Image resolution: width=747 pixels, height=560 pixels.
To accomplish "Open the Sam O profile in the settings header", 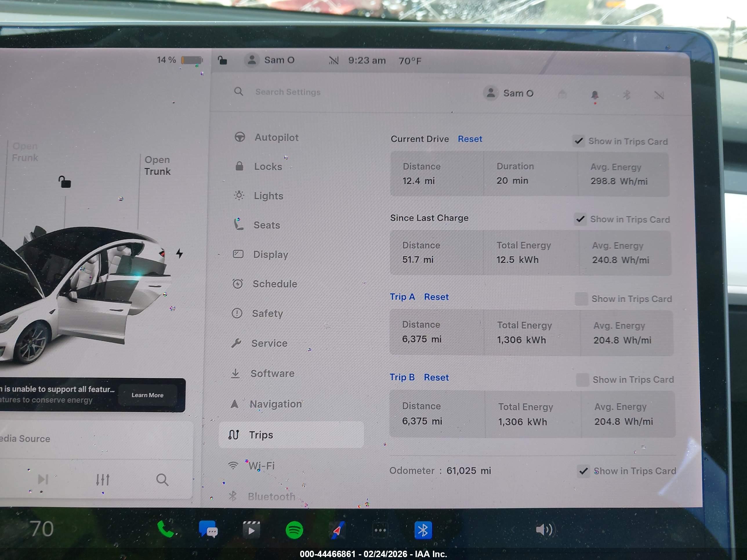I will tap(508, 93).
